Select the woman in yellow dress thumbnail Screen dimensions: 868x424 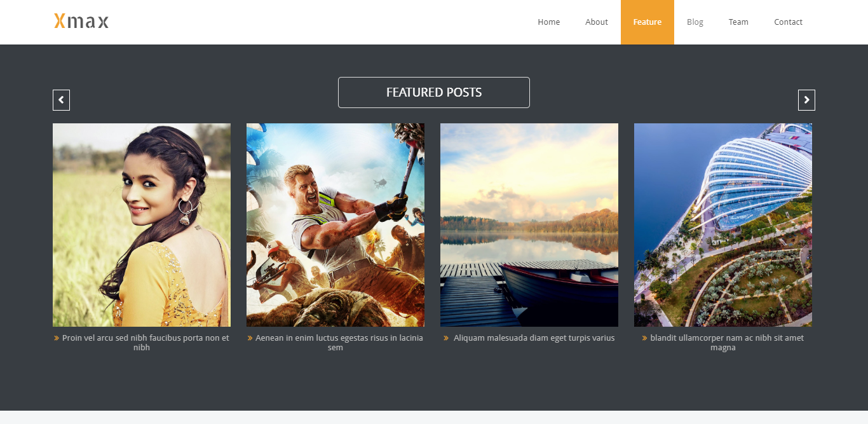(x=142, y=225)
